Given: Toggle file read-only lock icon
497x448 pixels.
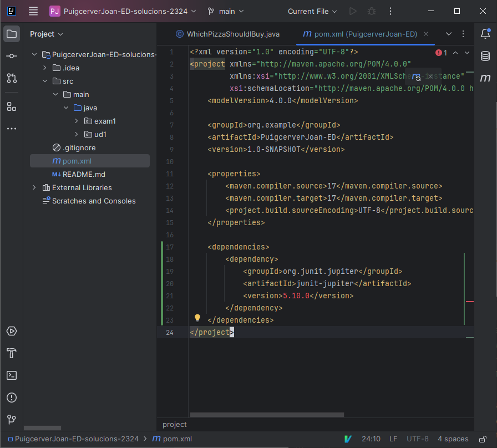Looking at the screenshot, I should coord(483,439).
